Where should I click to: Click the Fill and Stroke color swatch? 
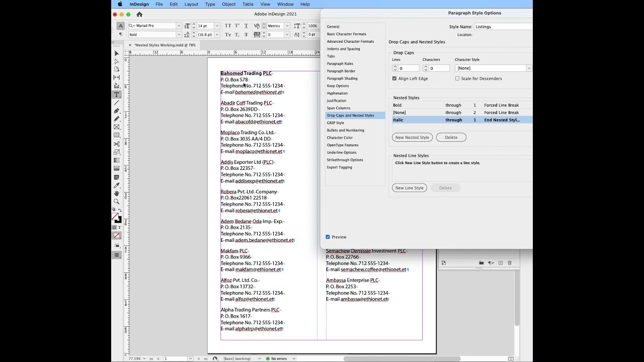tap(116, 218)
